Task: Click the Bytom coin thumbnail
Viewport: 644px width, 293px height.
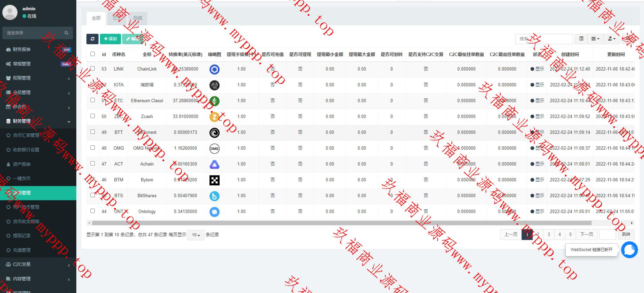Action: [215, 180]
